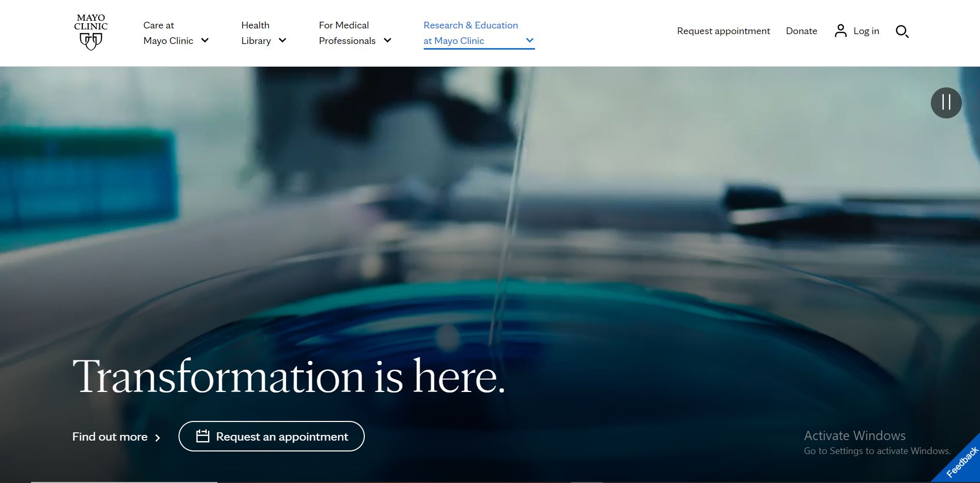Click the Log in text link
Image resolution: width=980 pixels, height=483 pixels.
[866, 31]
